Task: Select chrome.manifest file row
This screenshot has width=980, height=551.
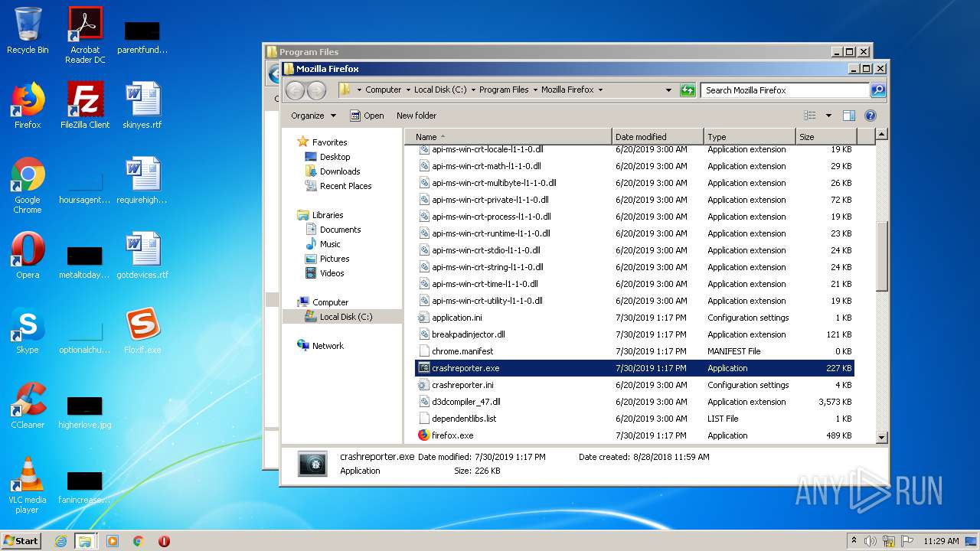Action: pos(635,351)
